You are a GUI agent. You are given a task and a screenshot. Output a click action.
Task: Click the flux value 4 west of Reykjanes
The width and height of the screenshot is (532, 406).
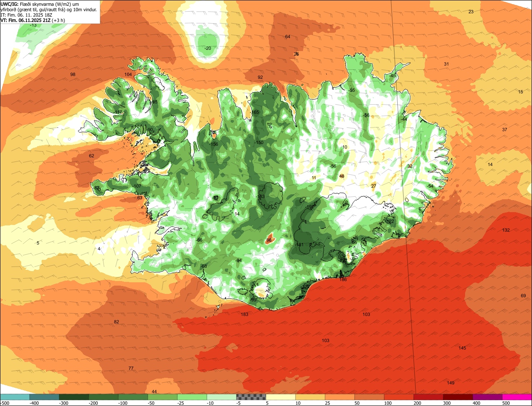tap(99, 249)
